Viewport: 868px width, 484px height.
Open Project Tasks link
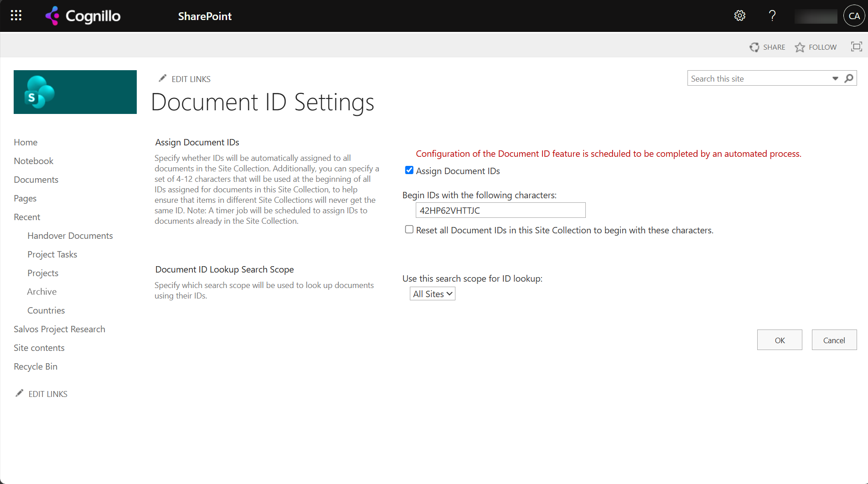click(52, 254)
